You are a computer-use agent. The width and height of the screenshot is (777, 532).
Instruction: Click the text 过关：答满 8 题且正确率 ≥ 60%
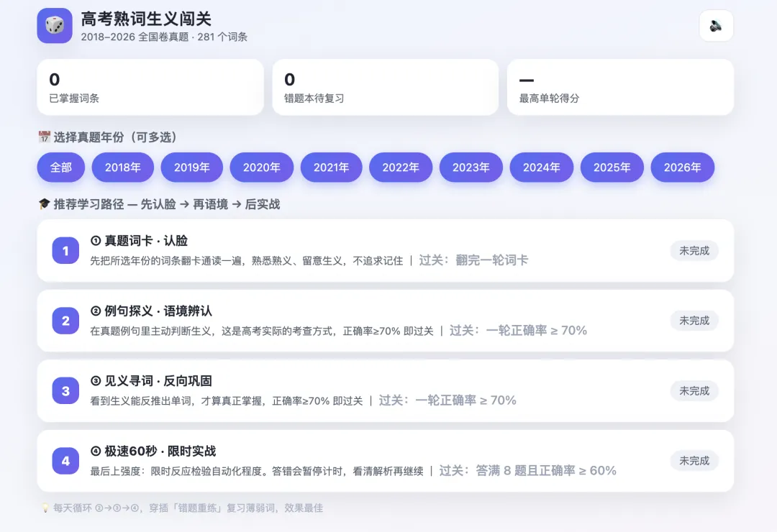click(x=528, y=471)
